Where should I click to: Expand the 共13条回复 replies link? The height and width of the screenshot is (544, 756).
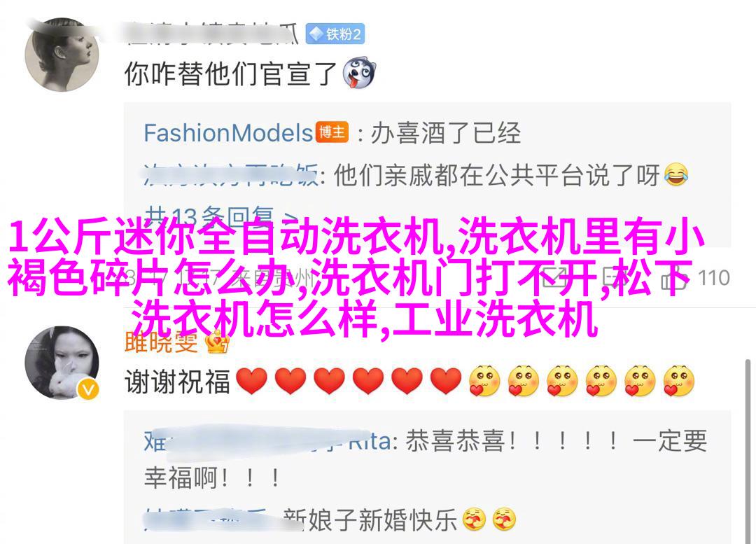[x=220, y=218]
